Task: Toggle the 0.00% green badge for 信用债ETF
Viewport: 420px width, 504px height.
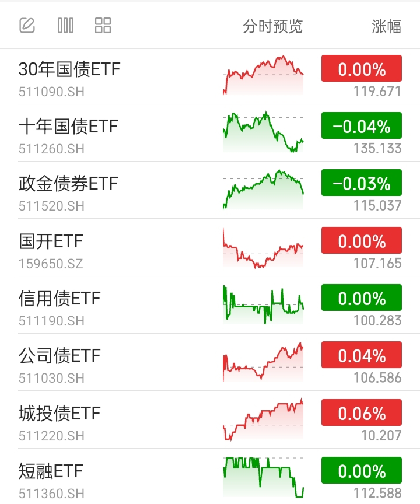Action: point(362,297)
